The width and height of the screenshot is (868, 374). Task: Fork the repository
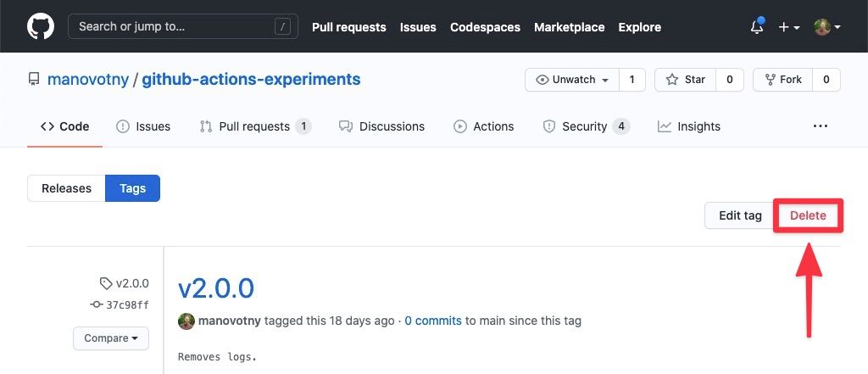(782, 80)
